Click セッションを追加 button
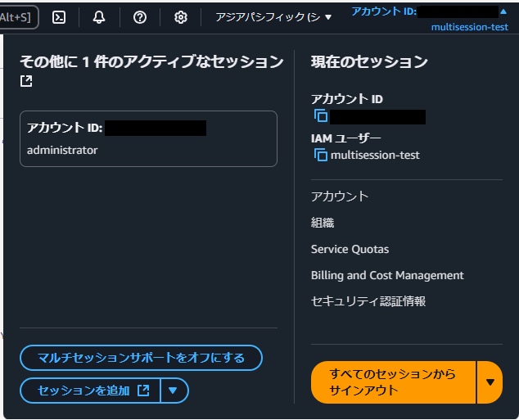The height and width of the screenshot is (420, 519). pyautogui.click(x=90, y=391)
